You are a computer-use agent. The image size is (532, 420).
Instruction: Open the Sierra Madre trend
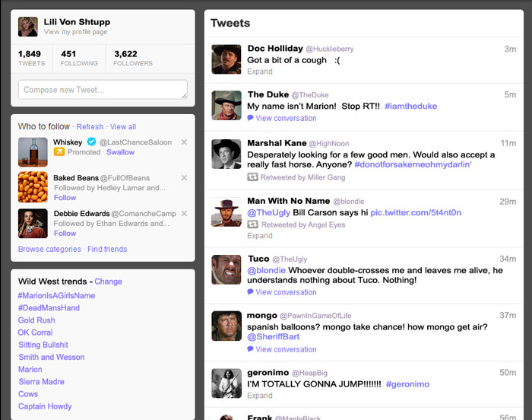pyautogui.click(x=41, y=382)
